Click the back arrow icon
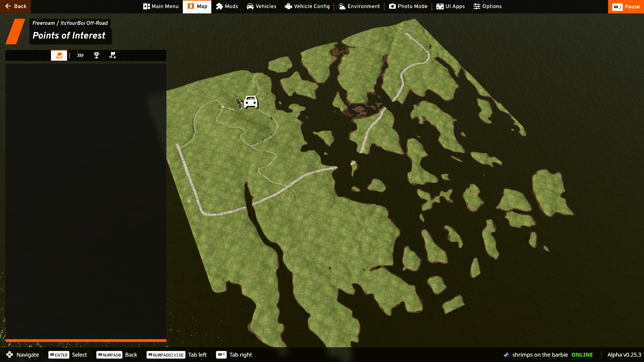The image size is (644, 362). point(8,6)
